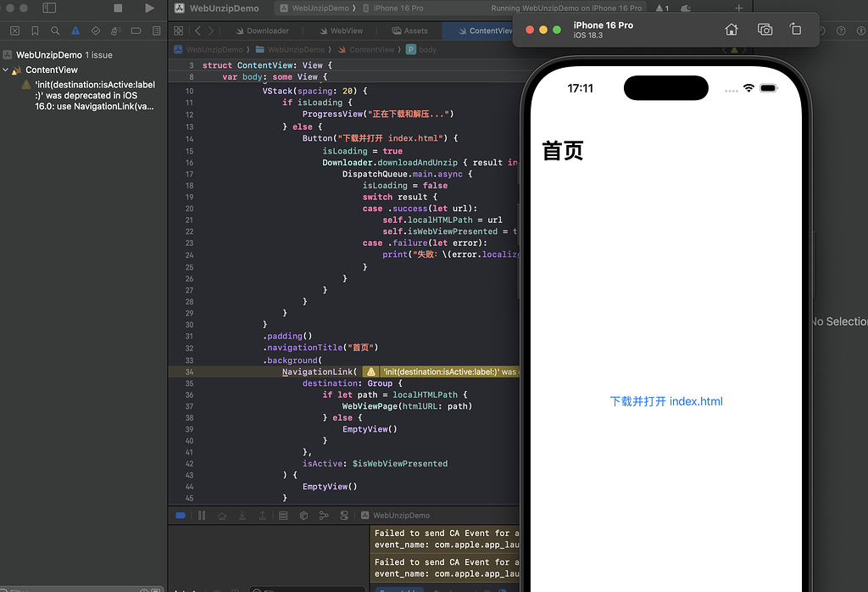Rotate the simulated iPhone 16 Pro
Viewport: 868px width, 592px height.
[x=795, y=29]
